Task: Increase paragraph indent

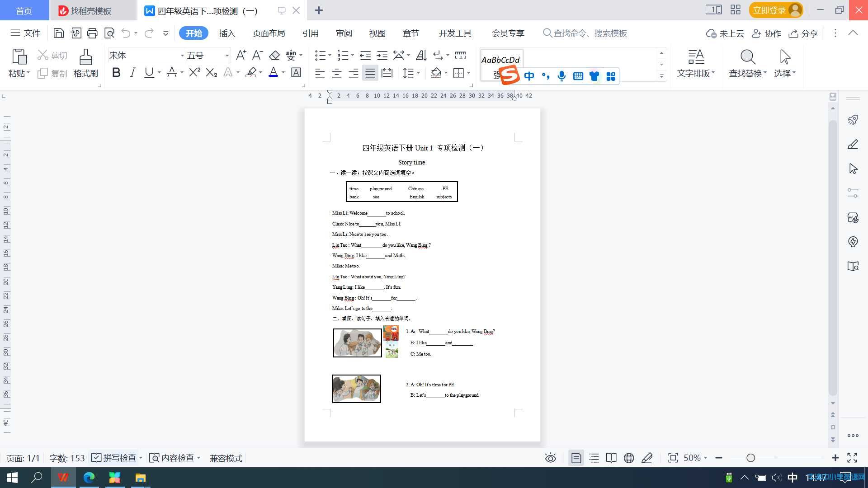Action: 382,55
